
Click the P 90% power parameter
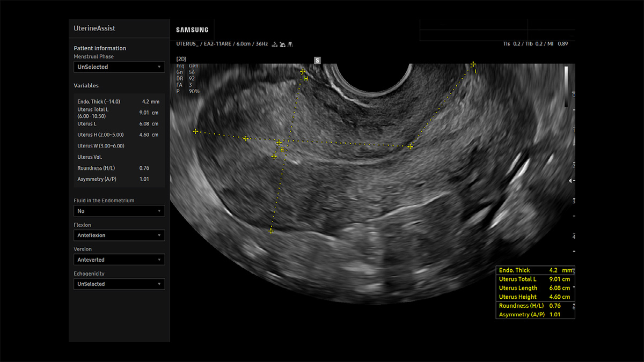[188, 91]
